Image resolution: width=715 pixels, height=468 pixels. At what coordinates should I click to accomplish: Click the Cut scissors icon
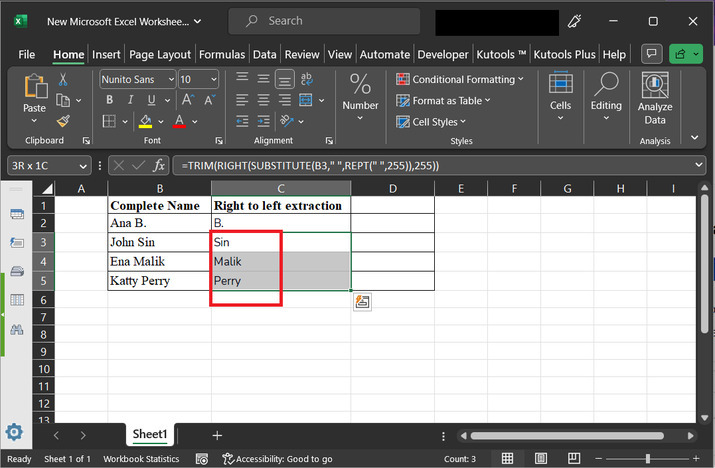pyautogui.click(x=63, y=79)
